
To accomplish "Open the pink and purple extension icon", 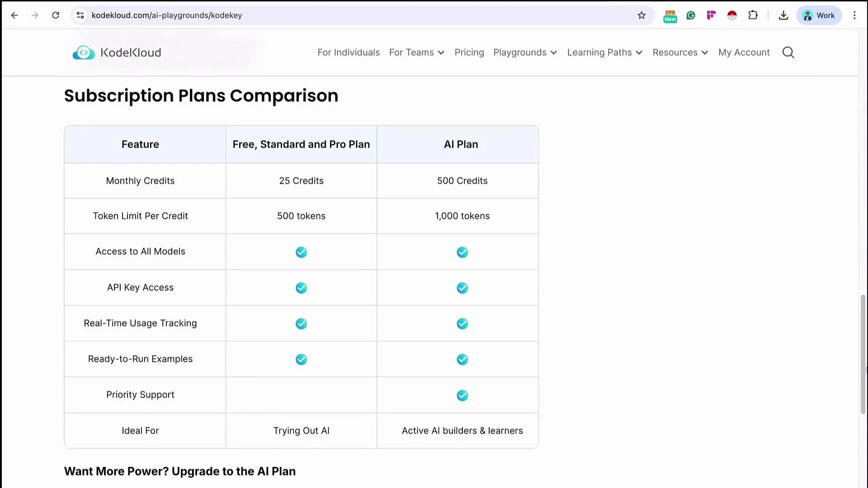I will pos(711,15).
